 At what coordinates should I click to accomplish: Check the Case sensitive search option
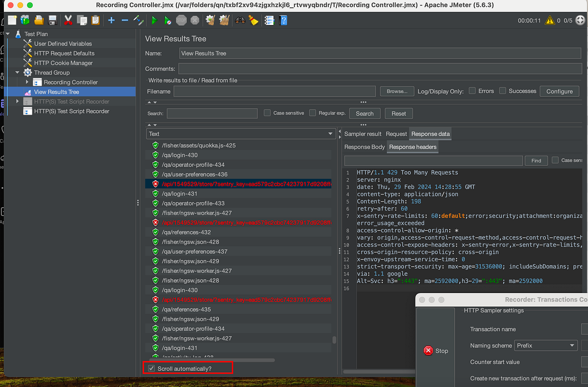pos(267,113)
